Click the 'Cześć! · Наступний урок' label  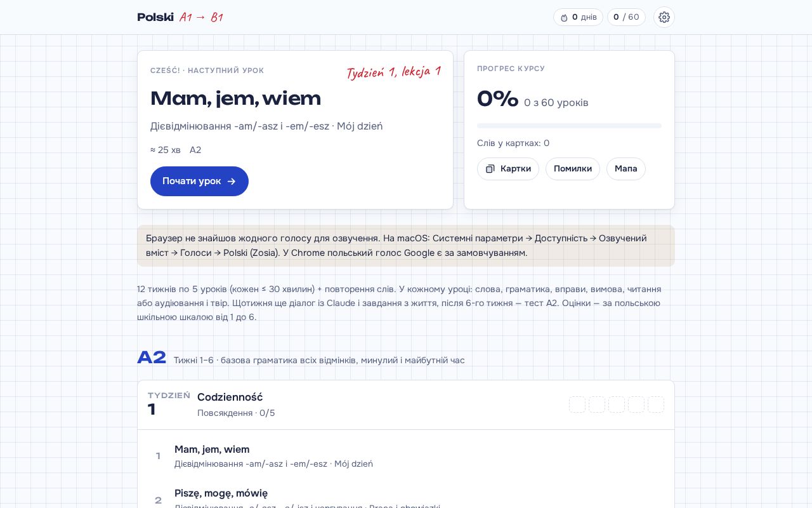[207, 70]
